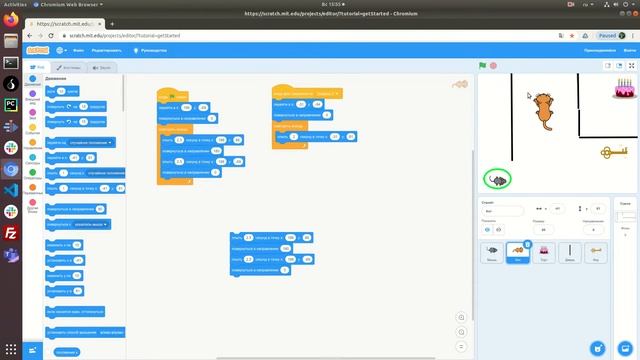The image size is (640, 360).
Task: Open the point towards mouse-pointer dropdown
Action: point(91,224)
